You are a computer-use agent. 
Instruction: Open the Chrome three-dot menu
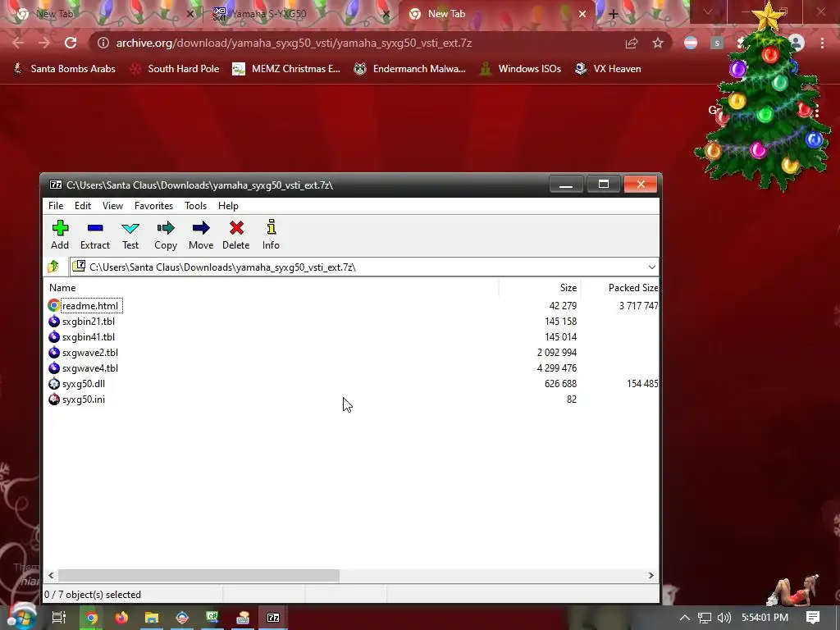point(822,43)
